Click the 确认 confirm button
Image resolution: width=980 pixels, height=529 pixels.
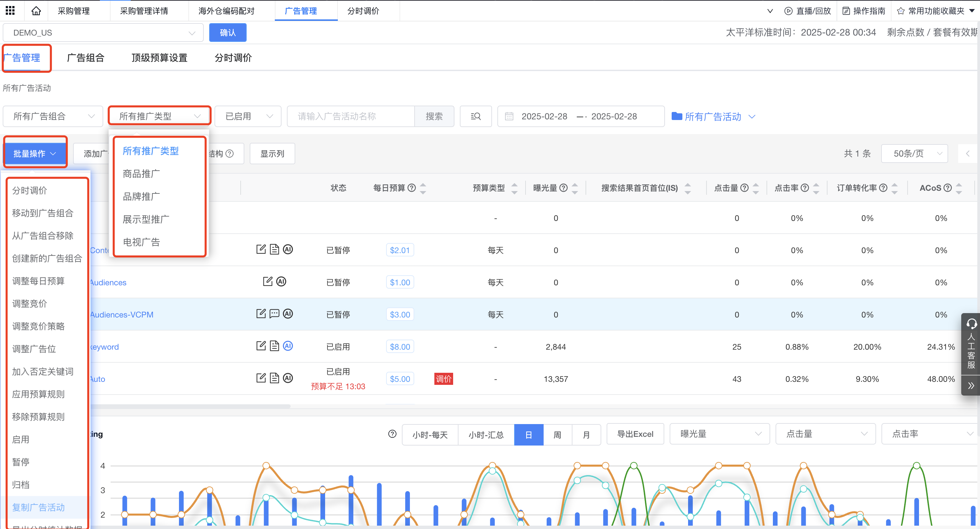(x=228, y=32)
